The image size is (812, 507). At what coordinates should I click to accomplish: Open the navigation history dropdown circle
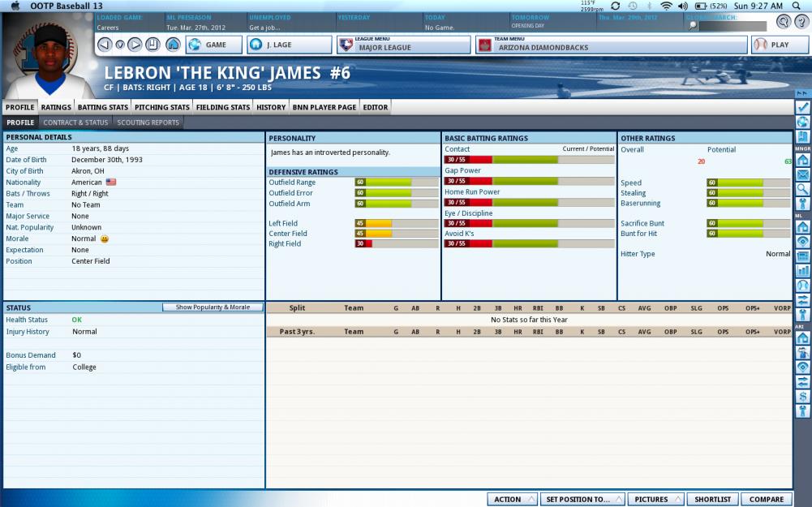tap(119, 45)
